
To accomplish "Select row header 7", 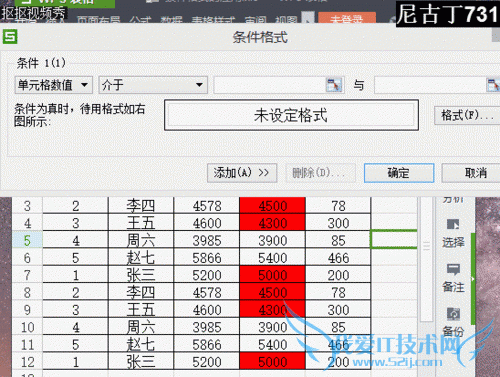I will (27, 275).
